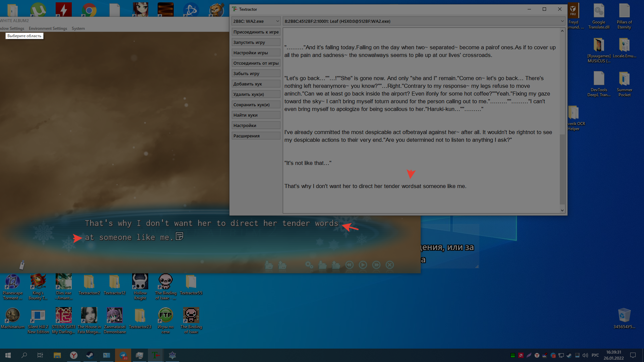Viewport: 644px width, 362px height.
Task: Click 'Отсоединить от игры' button
Action: click(256, 63)
